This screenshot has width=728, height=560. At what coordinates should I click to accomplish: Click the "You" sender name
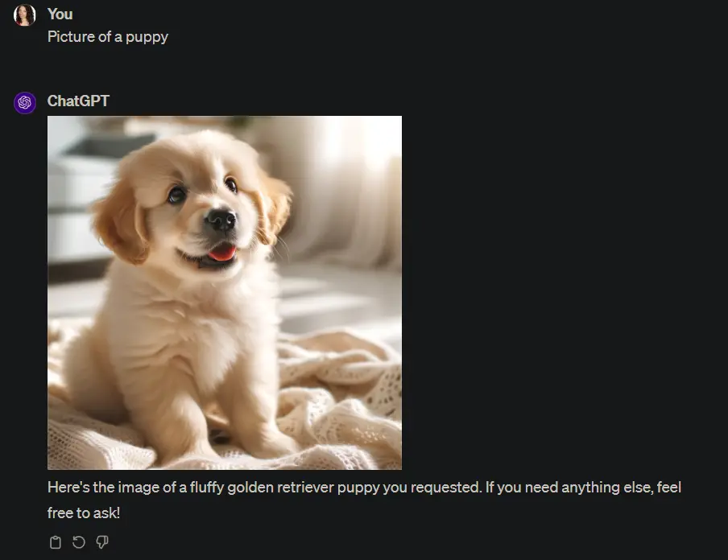point(60,14)
